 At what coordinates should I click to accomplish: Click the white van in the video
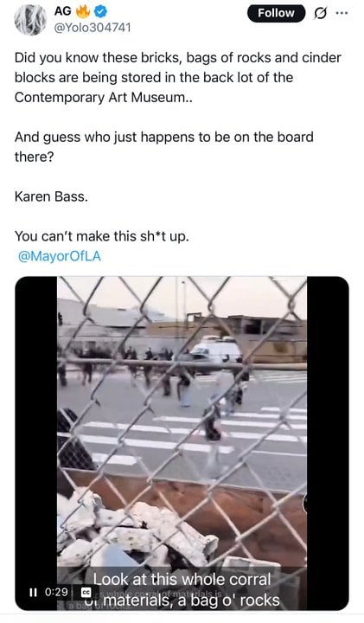click(x=216, y=351)
